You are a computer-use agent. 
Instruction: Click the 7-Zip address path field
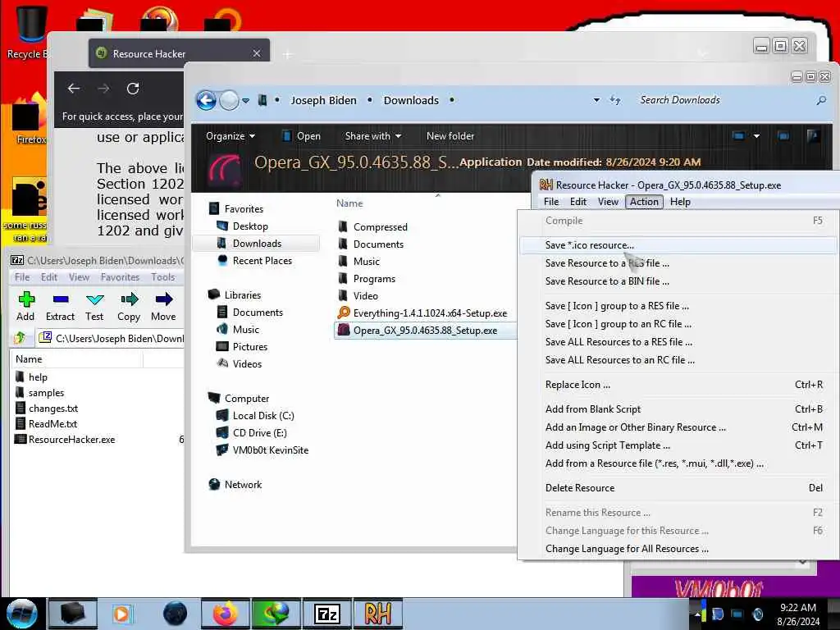coord(111,338)
